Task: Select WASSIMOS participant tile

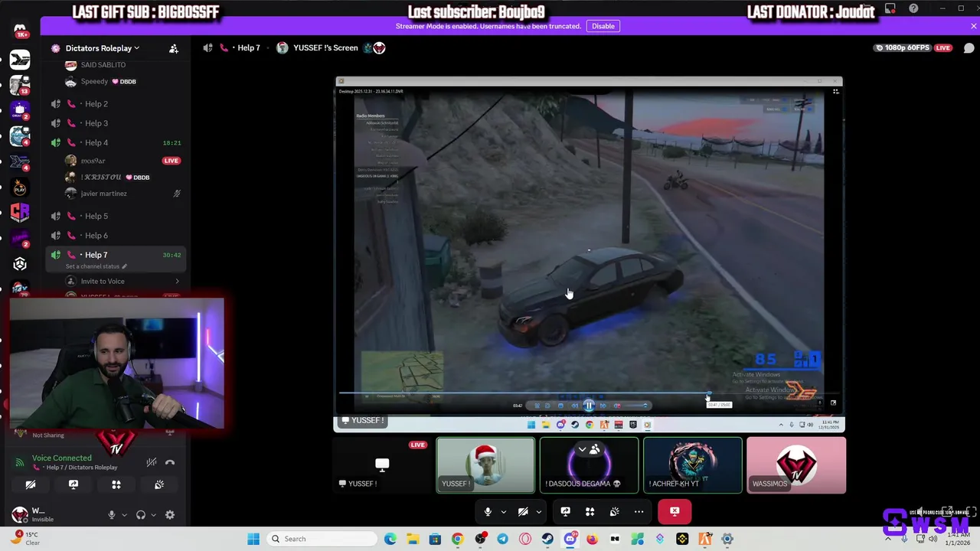Action: click(x=796, y=465)
